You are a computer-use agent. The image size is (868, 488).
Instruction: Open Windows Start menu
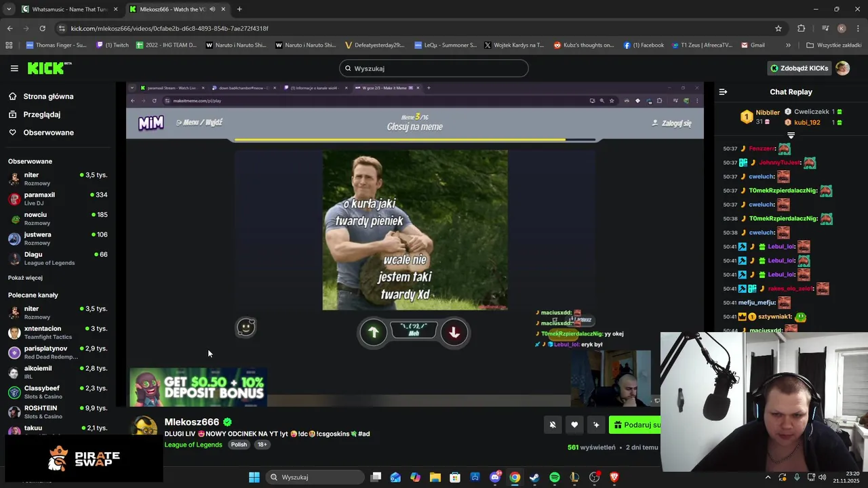(x=254, y=477)
